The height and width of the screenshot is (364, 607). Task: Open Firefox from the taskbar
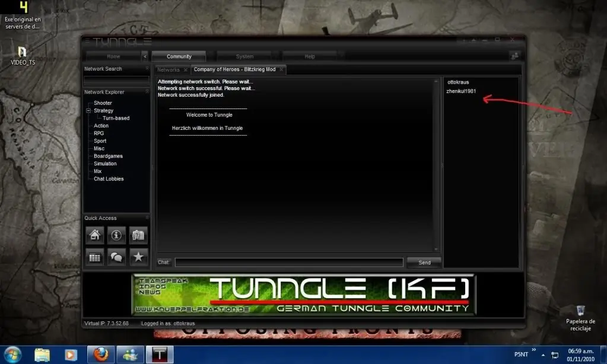pos(101,355)
